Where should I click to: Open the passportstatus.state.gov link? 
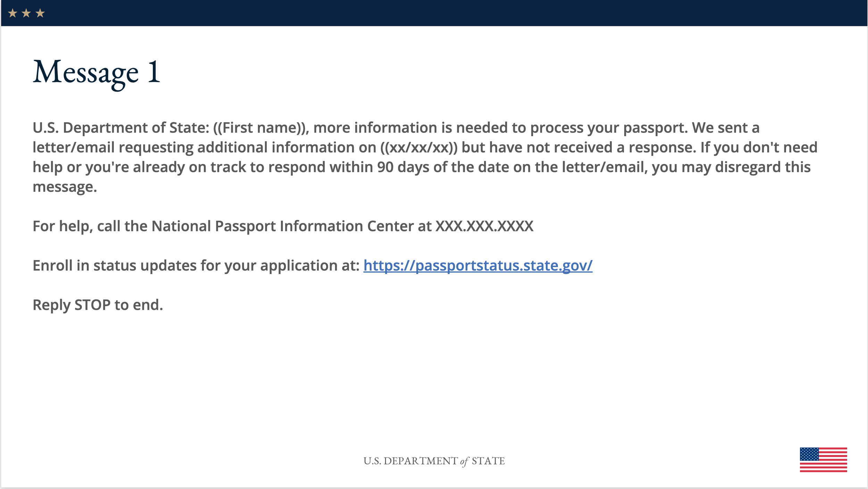tap(478, 266)
